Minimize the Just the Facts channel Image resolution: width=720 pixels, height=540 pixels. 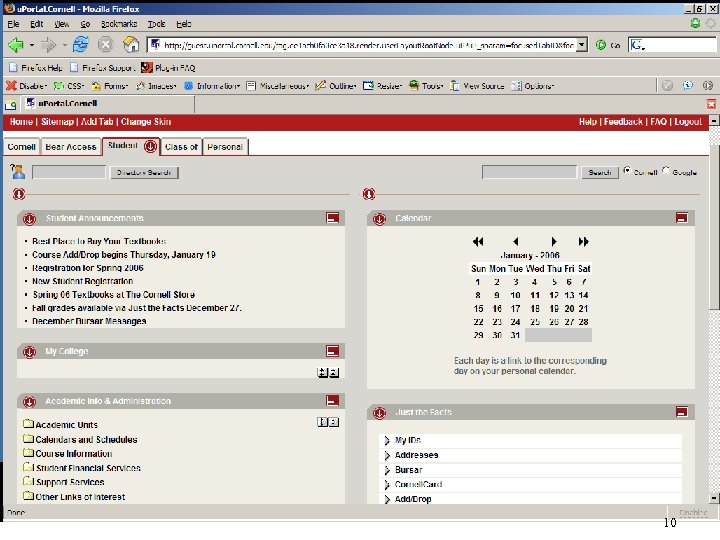pos(681,411)
